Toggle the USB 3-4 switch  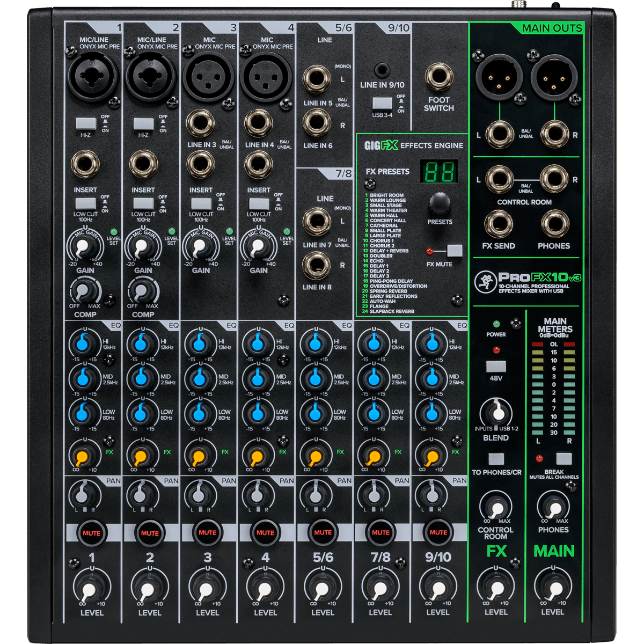click(382, 104)
